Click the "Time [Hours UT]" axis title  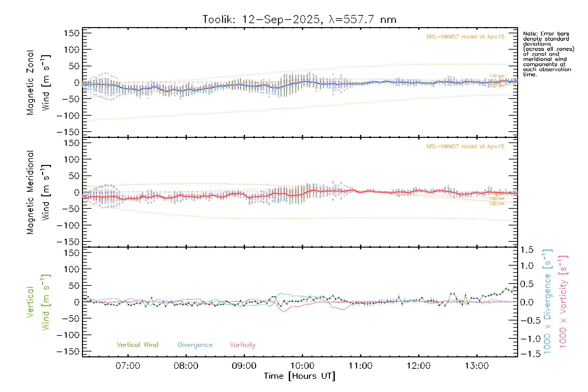[x=300, y=376]
